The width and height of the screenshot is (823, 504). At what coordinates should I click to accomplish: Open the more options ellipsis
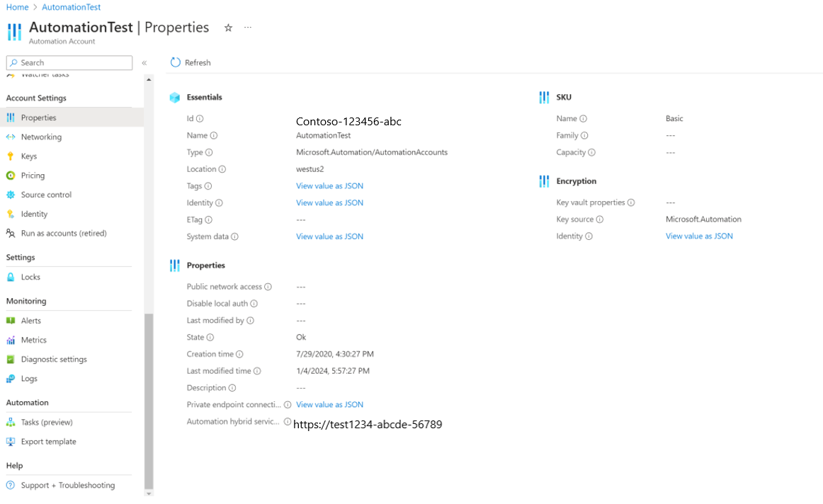pos(248,28)
